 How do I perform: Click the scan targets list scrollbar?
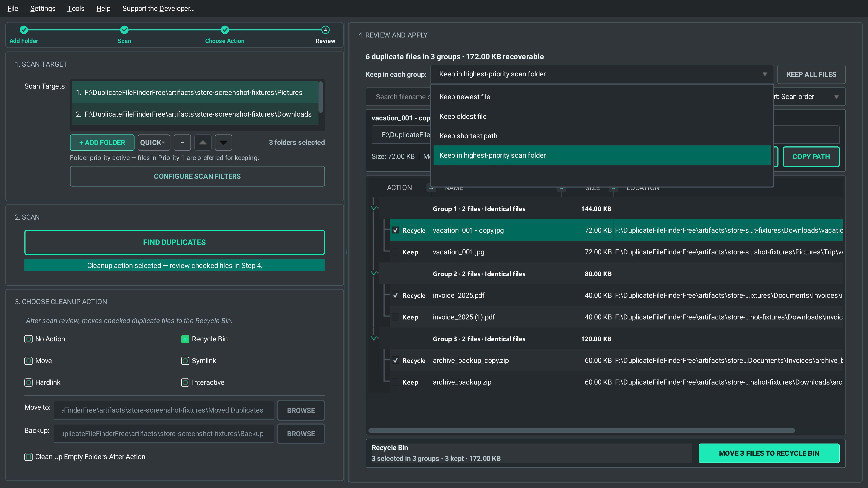coord(321,97)
